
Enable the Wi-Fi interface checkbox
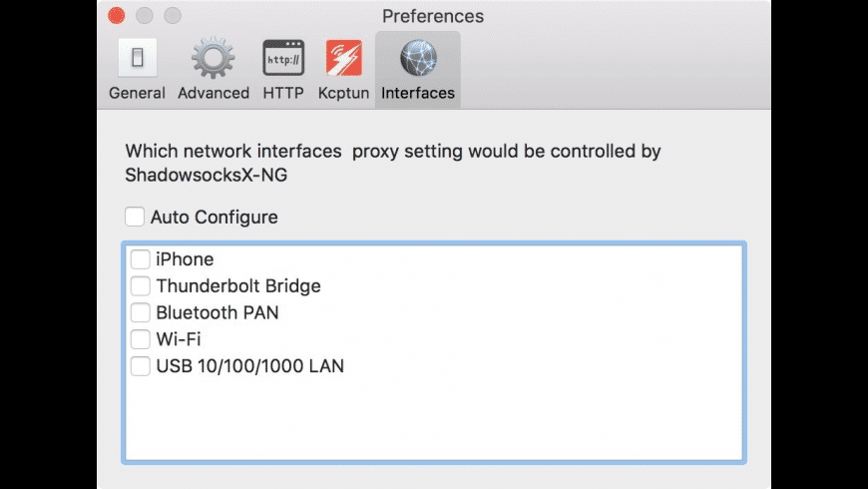point(141,339)
